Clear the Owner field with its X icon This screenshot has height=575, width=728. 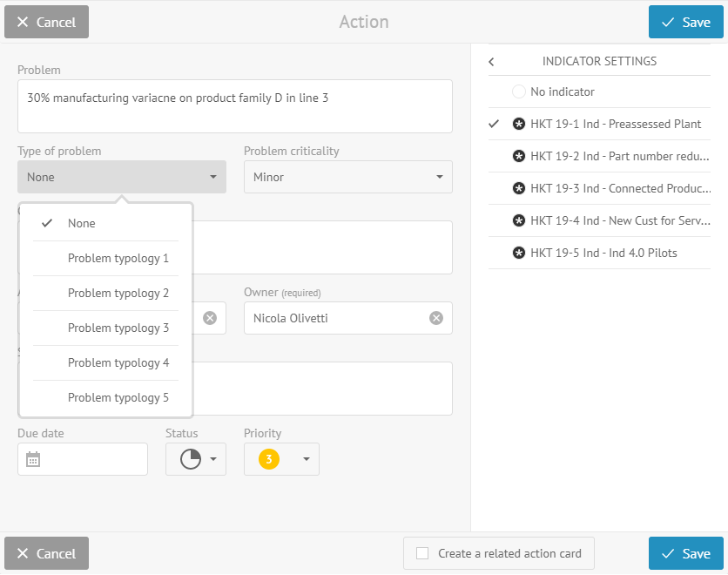click(436, 318)
